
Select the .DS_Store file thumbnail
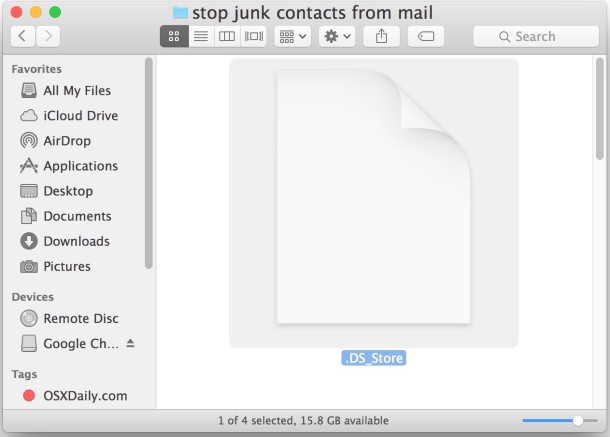(x=373, y=203)
